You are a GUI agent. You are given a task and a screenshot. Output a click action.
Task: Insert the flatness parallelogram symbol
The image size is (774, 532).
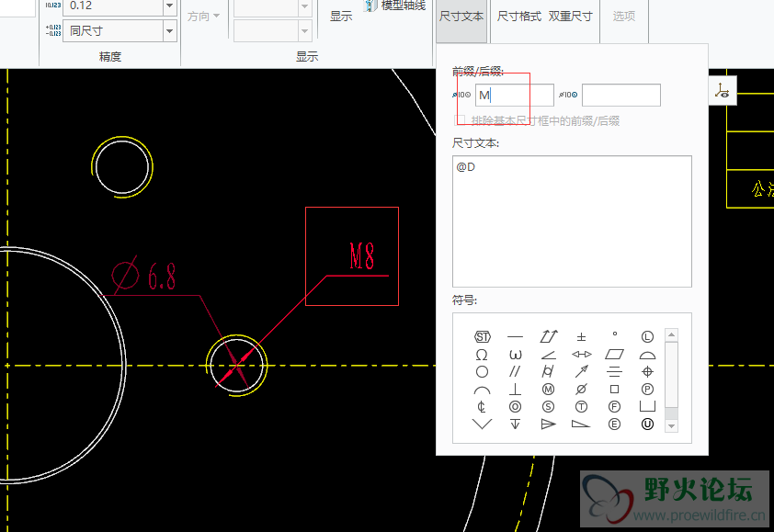click(614, 355)
